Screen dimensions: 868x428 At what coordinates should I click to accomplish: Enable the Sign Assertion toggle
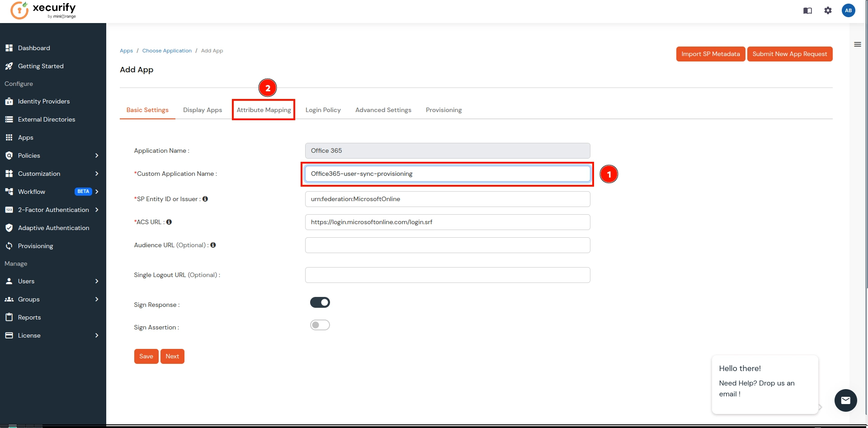pos(320,325)
